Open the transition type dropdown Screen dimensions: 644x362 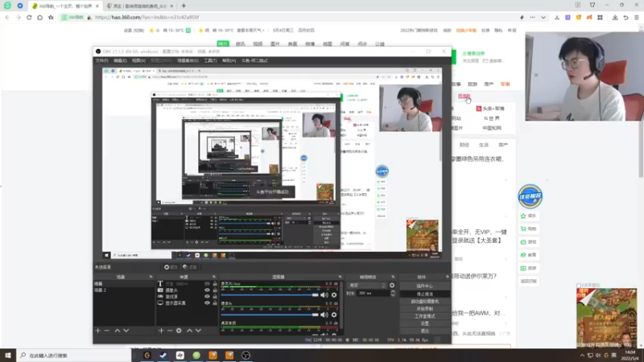coord(367,286)
